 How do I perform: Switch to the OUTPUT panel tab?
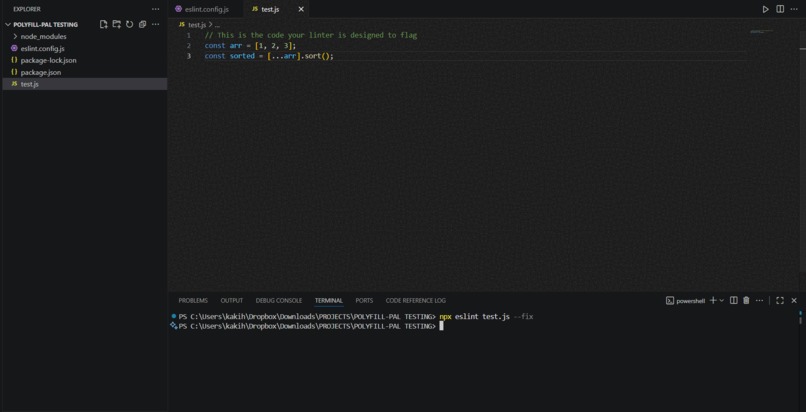pos(231,301)
